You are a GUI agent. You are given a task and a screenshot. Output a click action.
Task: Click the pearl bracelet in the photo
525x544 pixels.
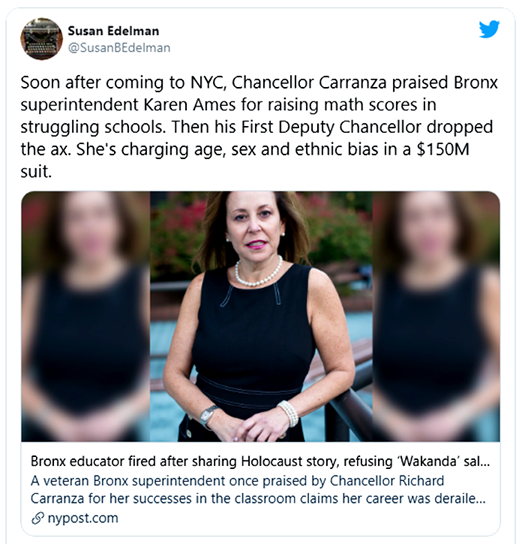click(288, 413)
